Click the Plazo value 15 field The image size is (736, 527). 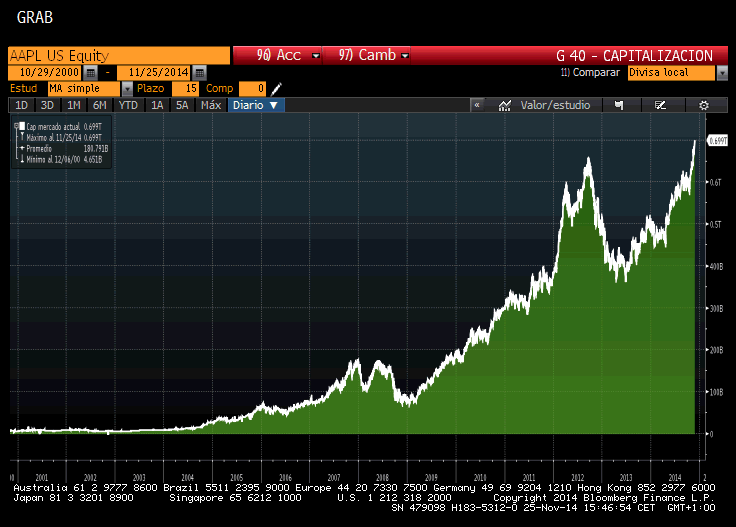tap(185, 89)
